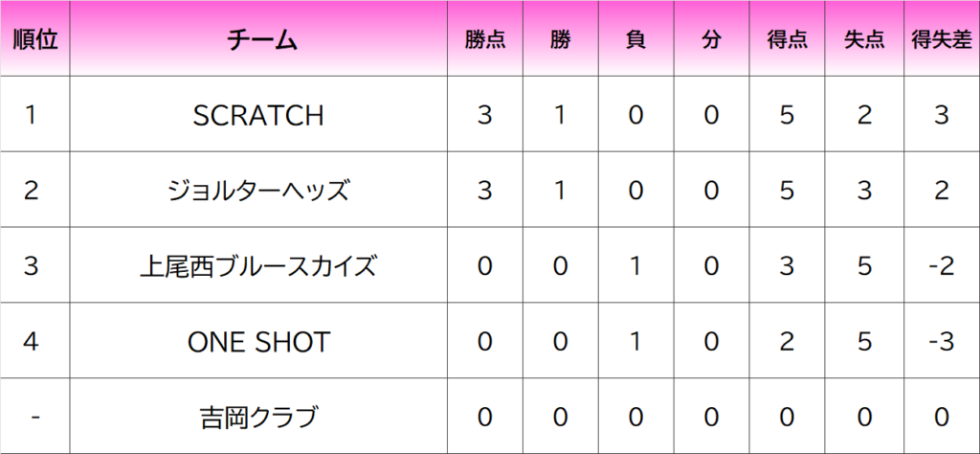Select the SCRATCH team name cell
Image resolution: width=980 pixels, height=454 pixels.
coord(258,114)
